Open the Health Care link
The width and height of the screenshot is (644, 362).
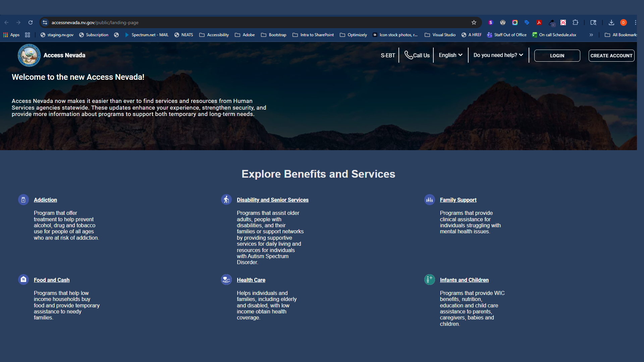click(x=251, y=280)
